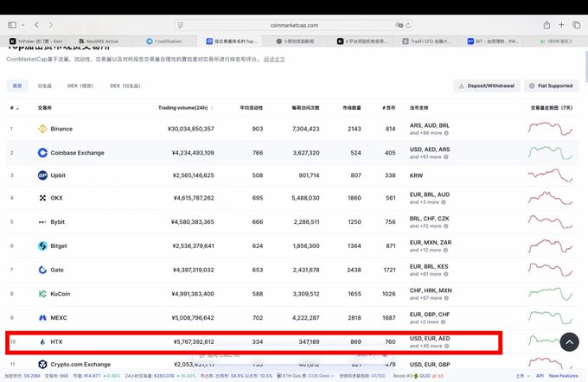Show the Safari sidebar panel

tap(12, 25)
